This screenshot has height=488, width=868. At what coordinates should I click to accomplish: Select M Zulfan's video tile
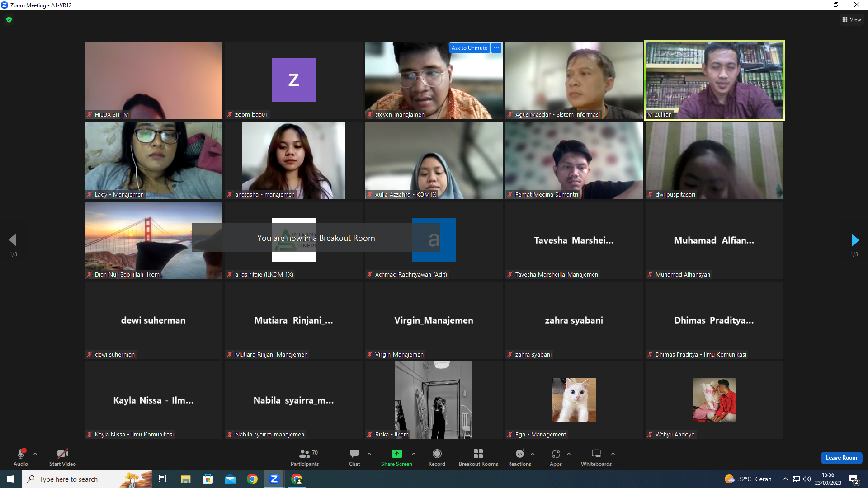coord(714,80)
